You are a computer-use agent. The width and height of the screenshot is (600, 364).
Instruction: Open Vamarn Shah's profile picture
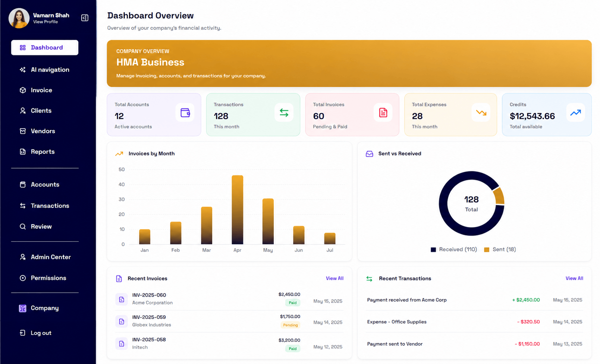[x=19, y=18]
